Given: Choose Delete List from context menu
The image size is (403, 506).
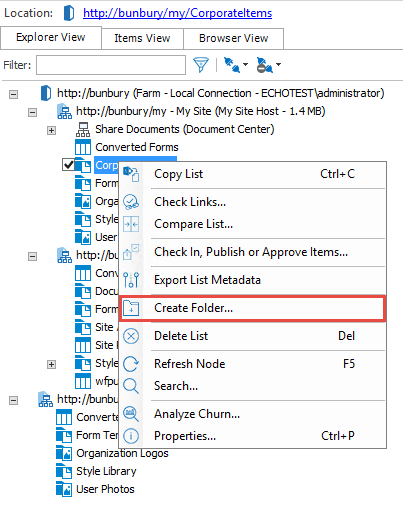Looking at the screenshot, I should [x=253, y=336].
